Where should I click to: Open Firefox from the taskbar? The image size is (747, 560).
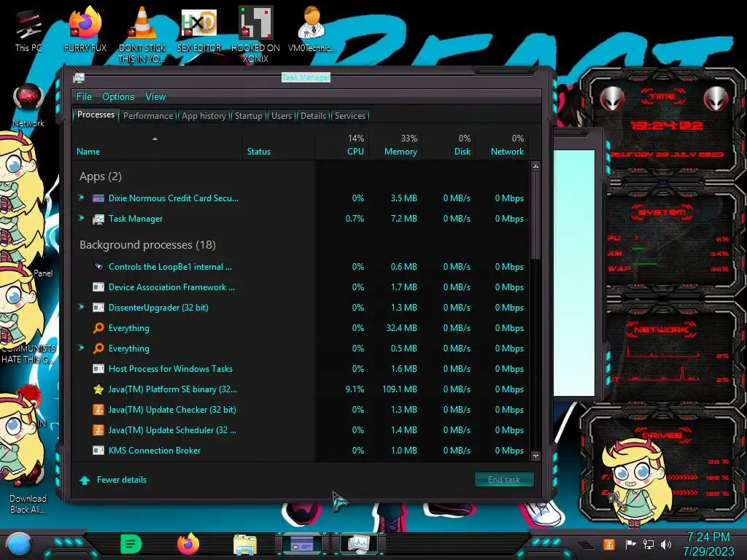pyautogui.click(x=188, y=544)
